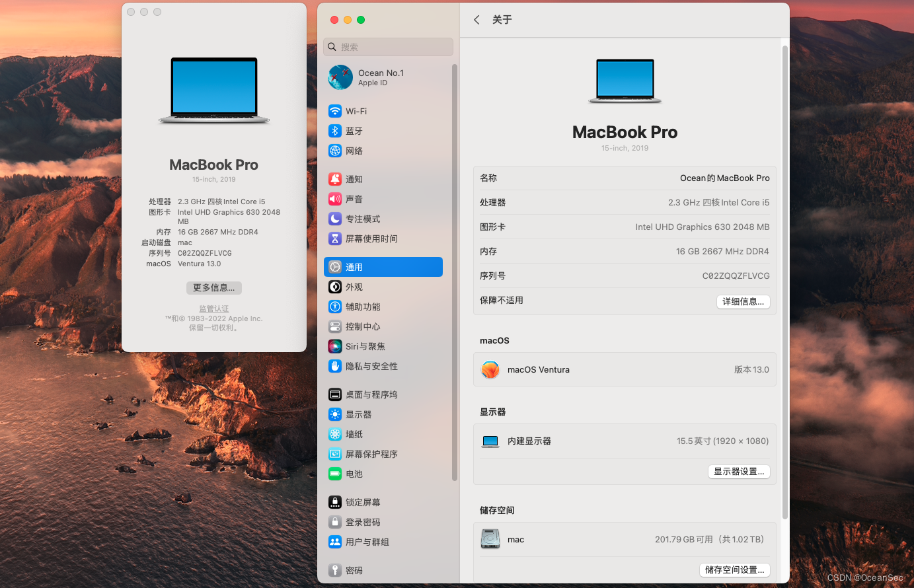Click the sidebar vertical scrollbar
This screenshot has height=588, width=914.
click(455, 272)
